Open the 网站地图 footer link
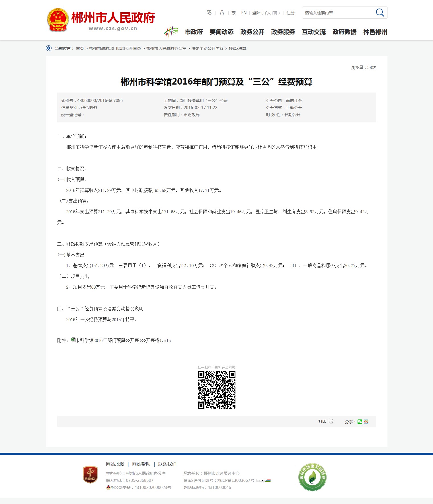 [x=115, y=464]
